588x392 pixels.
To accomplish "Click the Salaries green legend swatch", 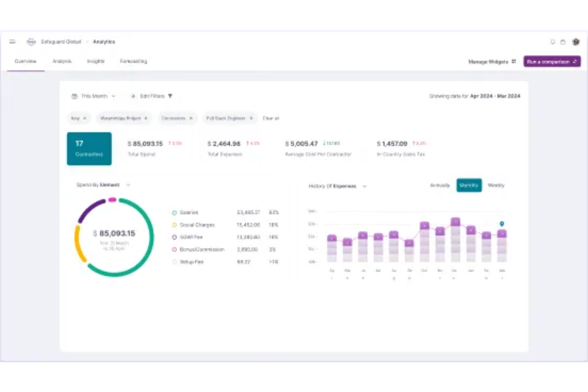I will pyautogui.click(x=174, y=213).
